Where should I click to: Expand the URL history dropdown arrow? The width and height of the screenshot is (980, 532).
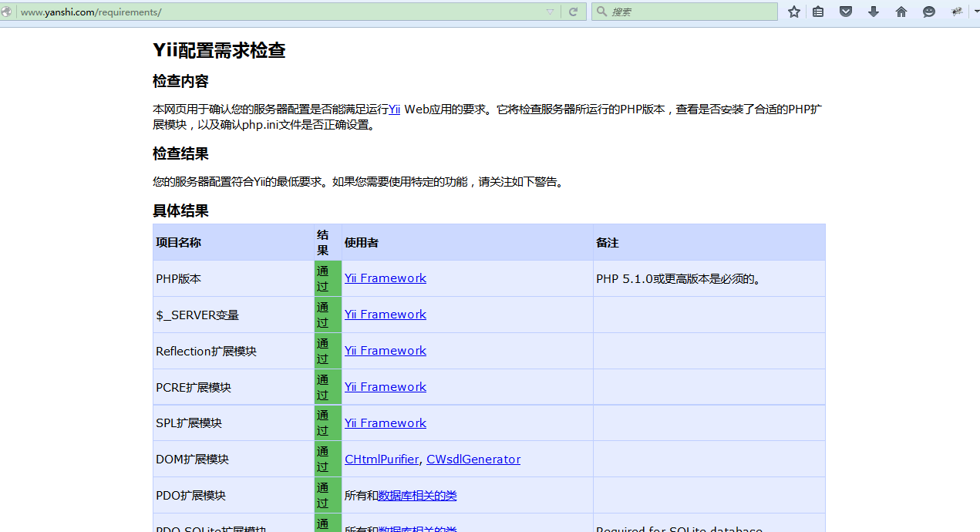(x=550, y=12)
